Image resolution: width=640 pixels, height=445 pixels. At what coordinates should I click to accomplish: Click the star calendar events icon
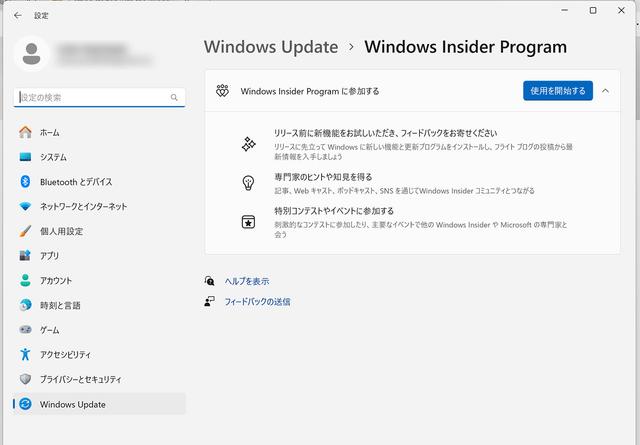tap(249, 222)
